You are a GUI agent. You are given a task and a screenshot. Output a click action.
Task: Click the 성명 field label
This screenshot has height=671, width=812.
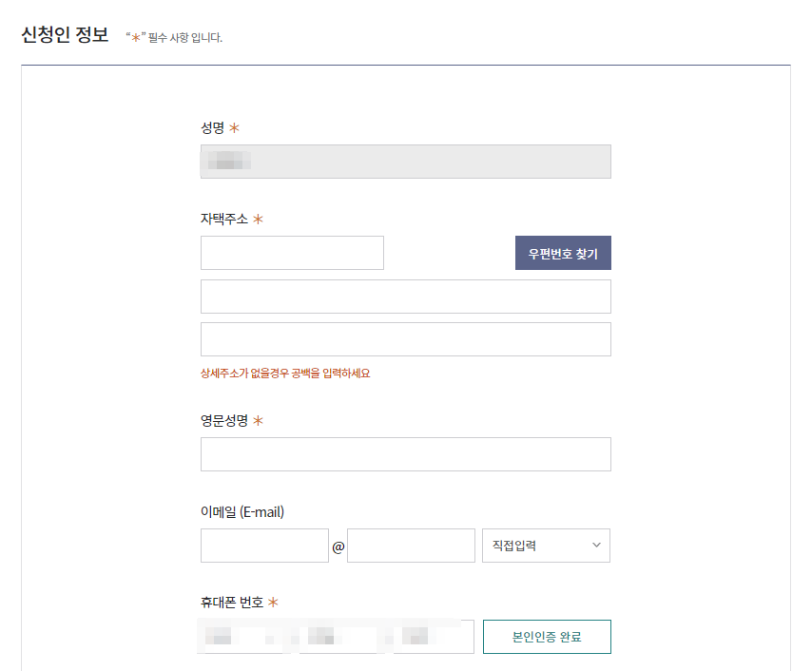(210, 128)
